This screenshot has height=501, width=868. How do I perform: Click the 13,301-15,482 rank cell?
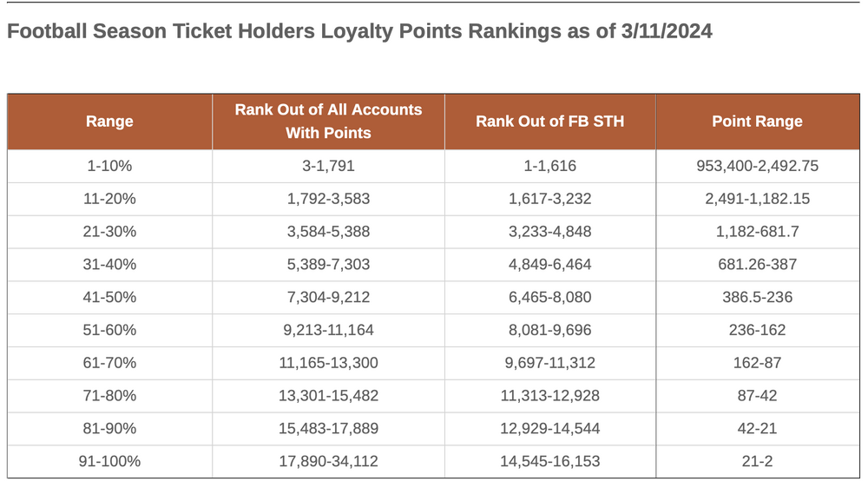pyautogui.click(x=328, y=396)
